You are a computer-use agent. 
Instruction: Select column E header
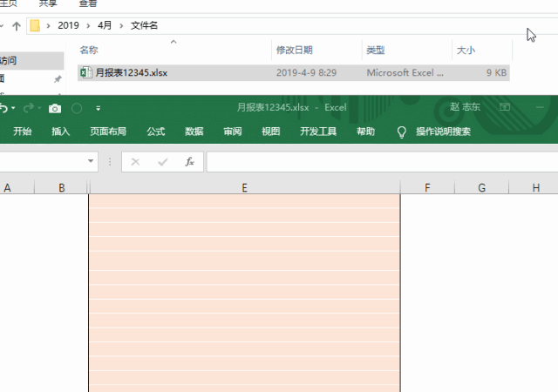point(244,187)
